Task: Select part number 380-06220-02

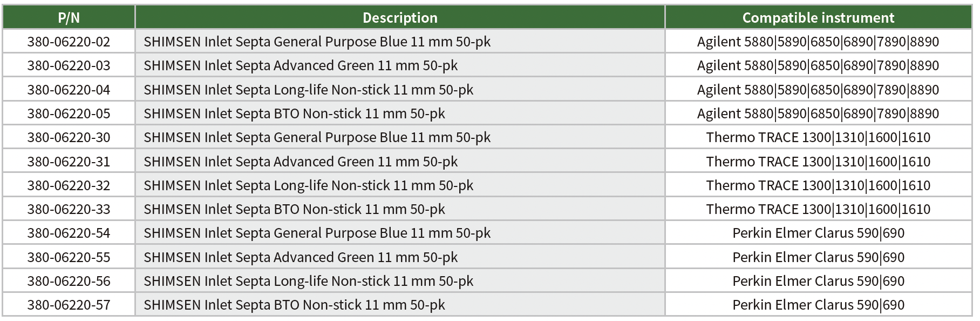Action: 69,42
